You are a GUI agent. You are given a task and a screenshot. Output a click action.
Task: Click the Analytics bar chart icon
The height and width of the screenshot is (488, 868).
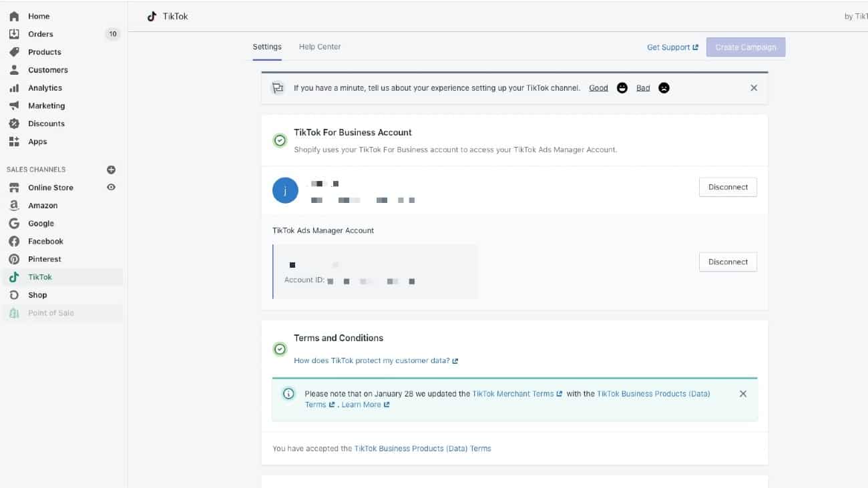[x=14, y=88]
